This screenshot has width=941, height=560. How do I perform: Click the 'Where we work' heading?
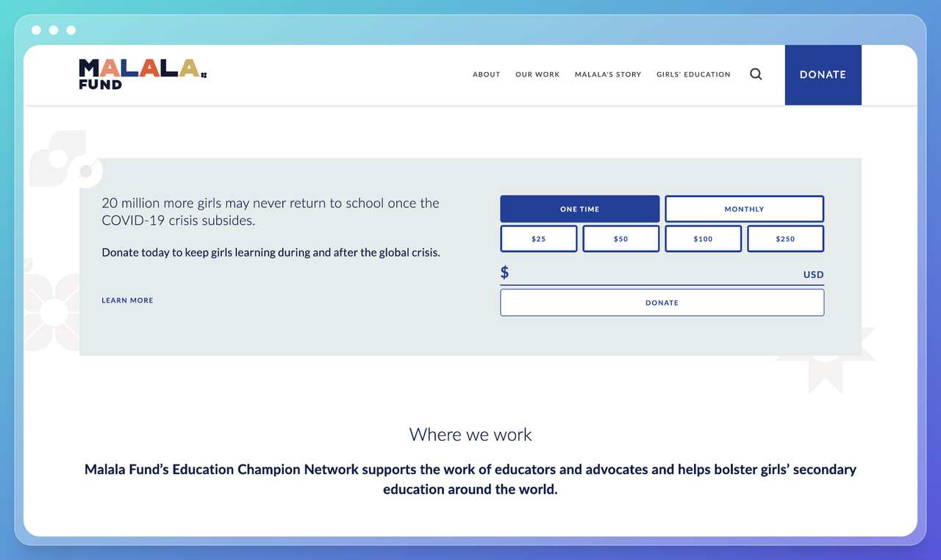[x=470, y=434]
